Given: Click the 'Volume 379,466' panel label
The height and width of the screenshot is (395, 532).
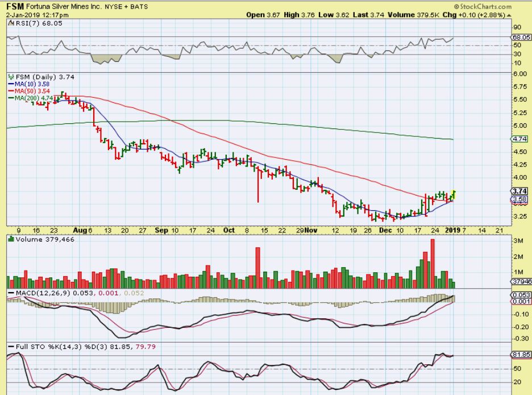Looking at the screenshot, I should (45, 239).
